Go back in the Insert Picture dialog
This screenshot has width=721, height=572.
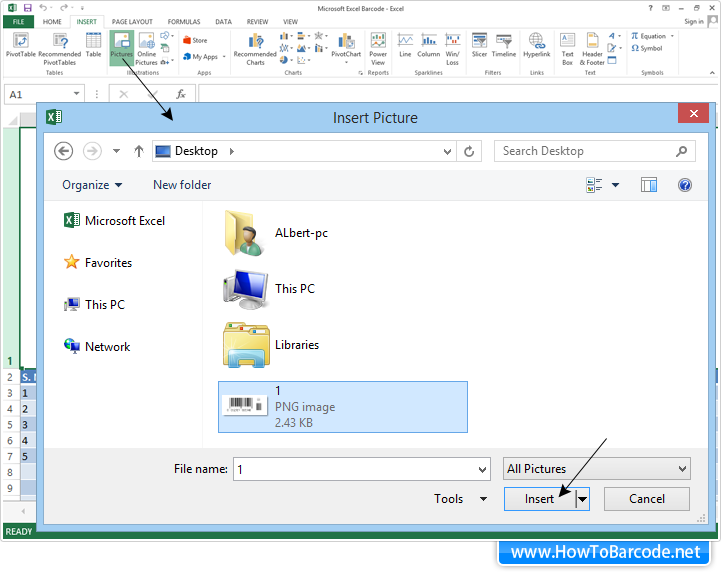coord(63,151)
